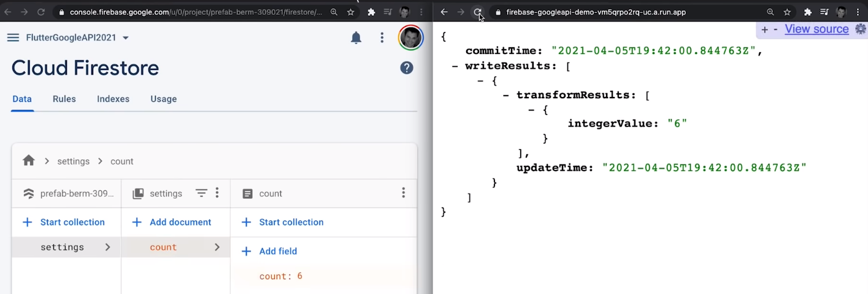
Task: Open Chrome three-dot menu in run.app window
Action: click(858, 12)
